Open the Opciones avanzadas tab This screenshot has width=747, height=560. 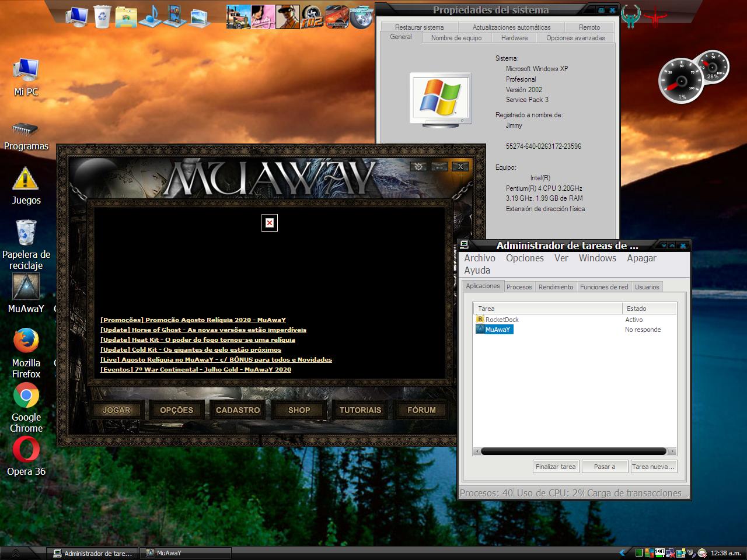coord(575,38)
